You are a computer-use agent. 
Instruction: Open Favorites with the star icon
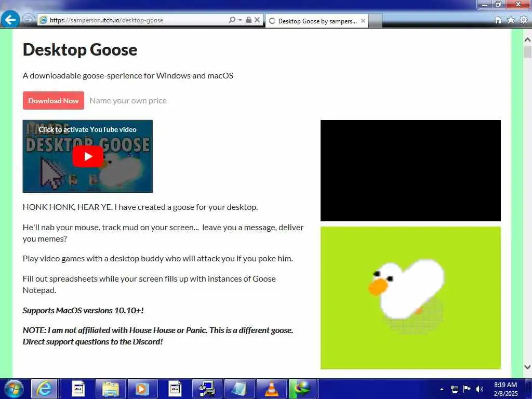pos(511,20)
